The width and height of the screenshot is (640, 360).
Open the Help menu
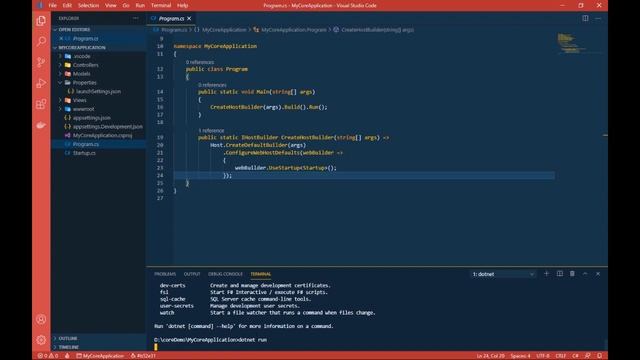(x=182, y=5)
